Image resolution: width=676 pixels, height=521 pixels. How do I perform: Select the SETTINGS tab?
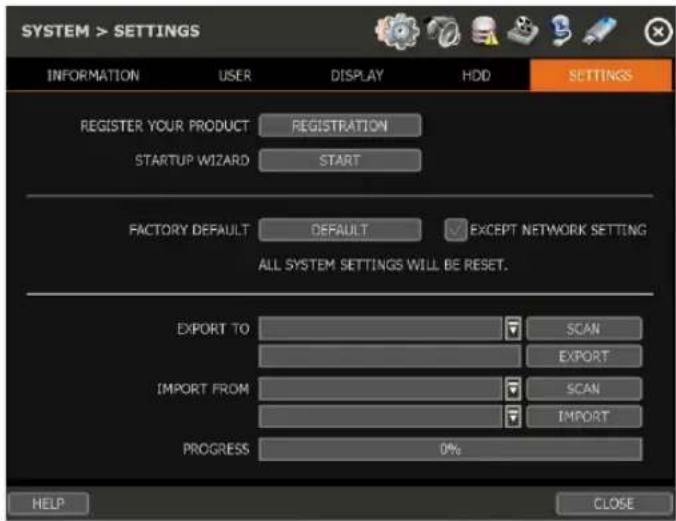tap(601, 75)
